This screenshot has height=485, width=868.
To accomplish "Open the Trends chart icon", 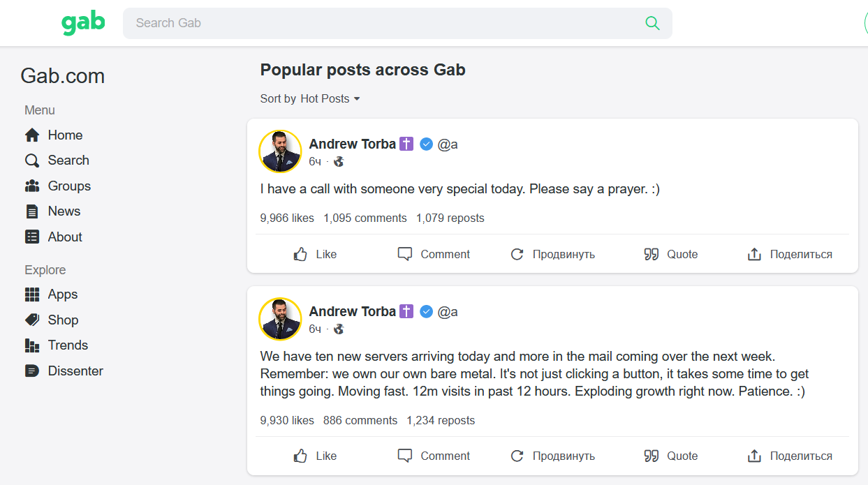I will coord(32,345).
